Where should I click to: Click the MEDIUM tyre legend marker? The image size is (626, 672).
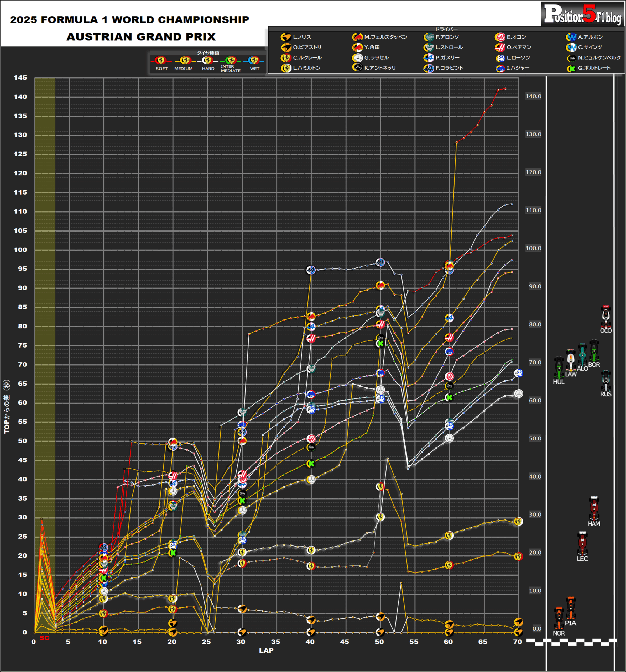click(185, 61)
